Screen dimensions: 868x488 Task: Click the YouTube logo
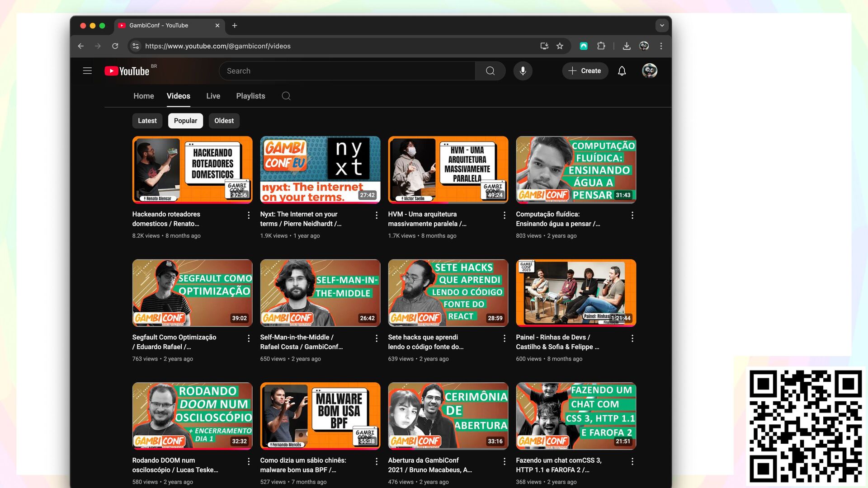[127, 71]
